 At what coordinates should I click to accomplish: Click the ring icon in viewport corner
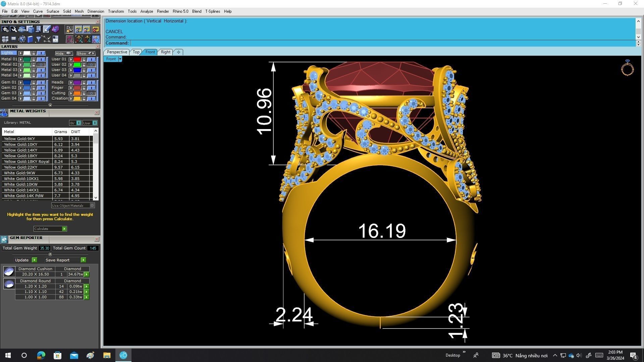click(x=627, y=68)
